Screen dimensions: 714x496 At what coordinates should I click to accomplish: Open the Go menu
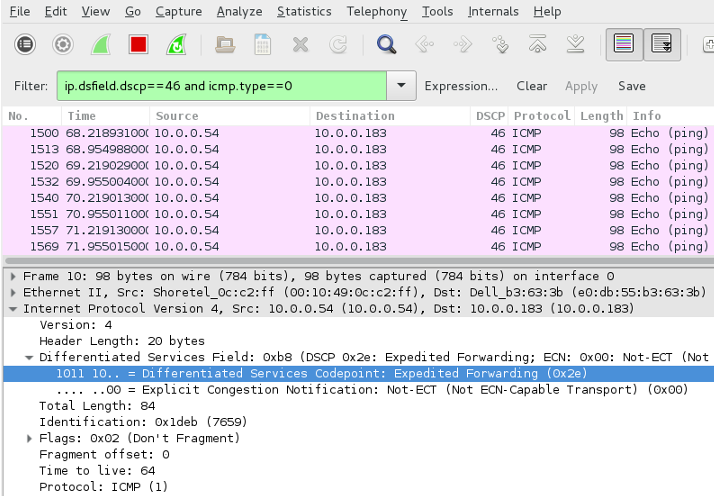(133, 11)
